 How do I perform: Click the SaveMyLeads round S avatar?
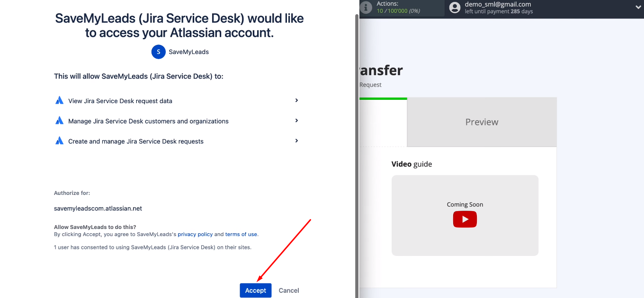[x=159, y=52]
